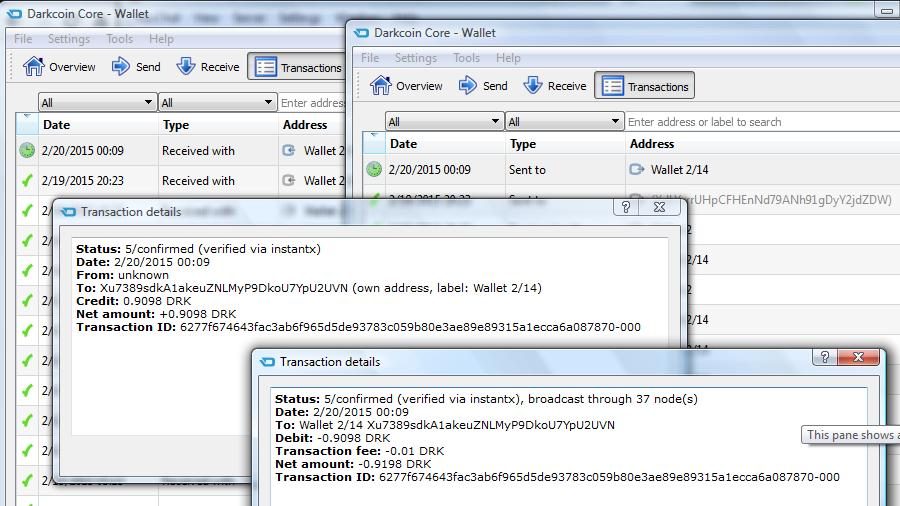Image resolution: width=900 pixels, height=506 pixels.
Task: Select 'Received with' in 2/19/2015 row
Action: click(x=198, y=180)
